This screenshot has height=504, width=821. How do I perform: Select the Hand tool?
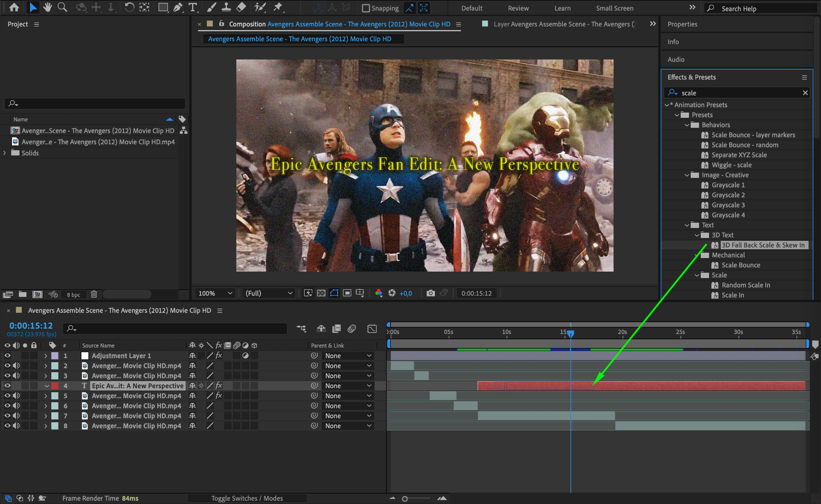tap(47, 7)
